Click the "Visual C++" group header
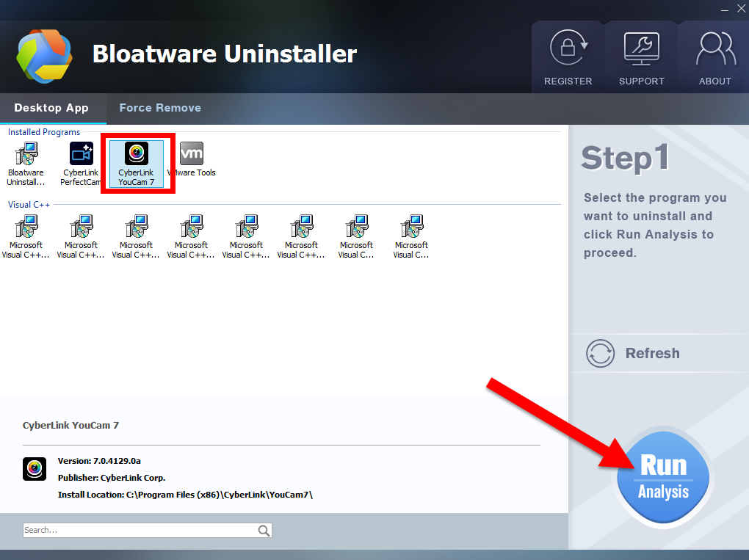The width and height of the screenshot is (749, 560). tap(29, 205)
